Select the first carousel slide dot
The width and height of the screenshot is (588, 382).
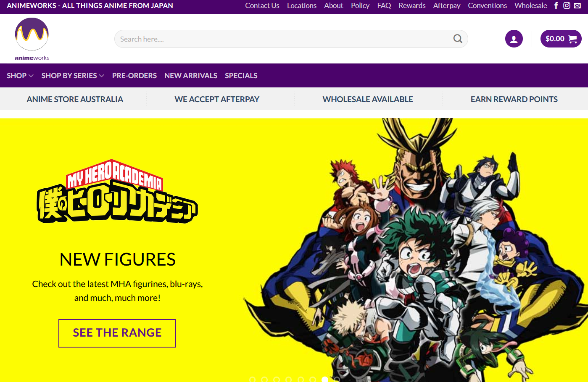(253, 379)
